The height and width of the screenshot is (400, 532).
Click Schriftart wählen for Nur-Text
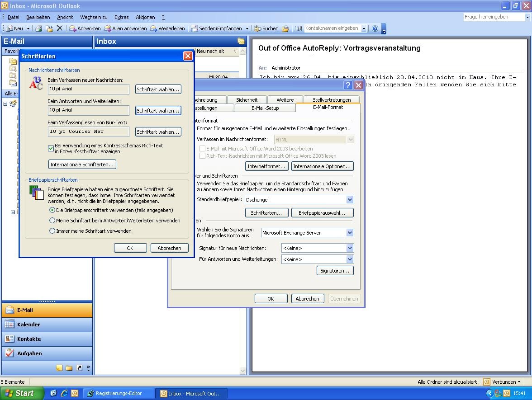(158, 132)
